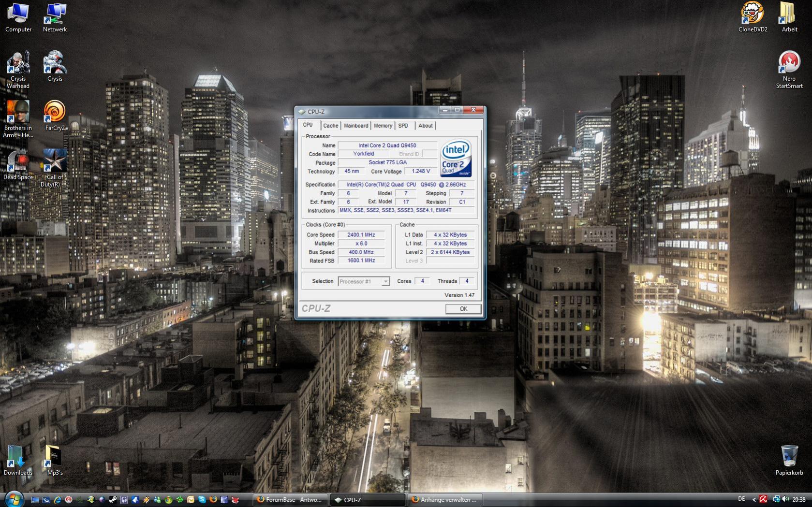Open the Downloads folder shortcut
This screenshot has height=507, width=812.
pos(18,460)
